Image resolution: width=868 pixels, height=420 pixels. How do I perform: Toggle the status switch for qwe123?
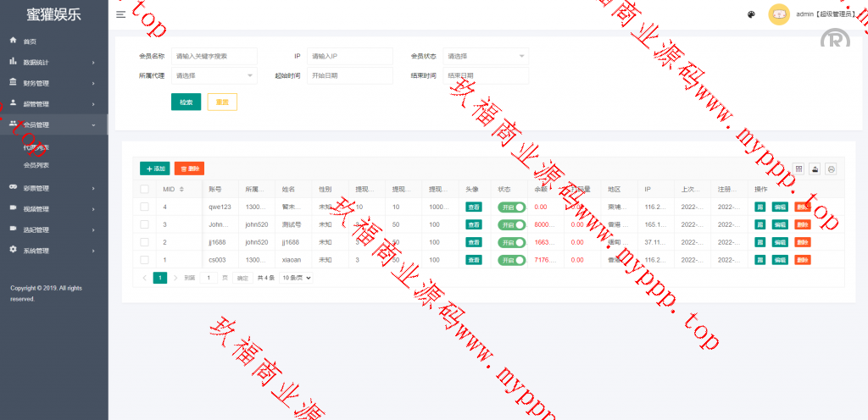click(511, 207)
